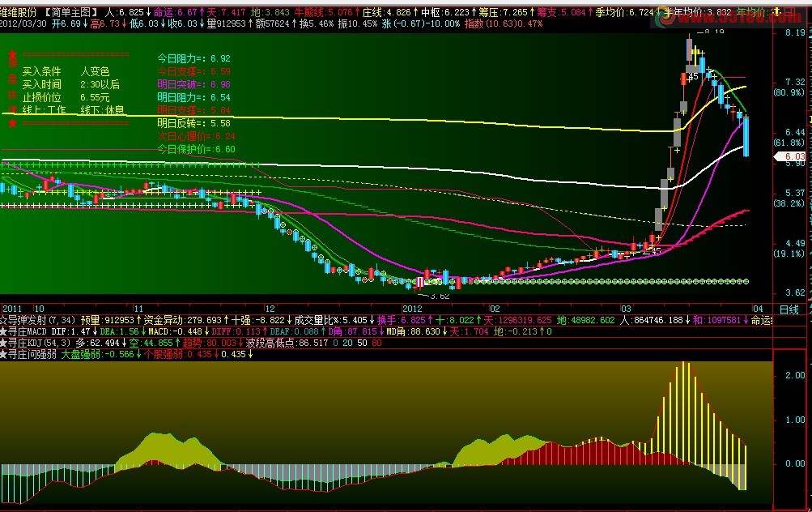
Task: Click the 2.00 label on strength axis
Action: tap(795, 375)
